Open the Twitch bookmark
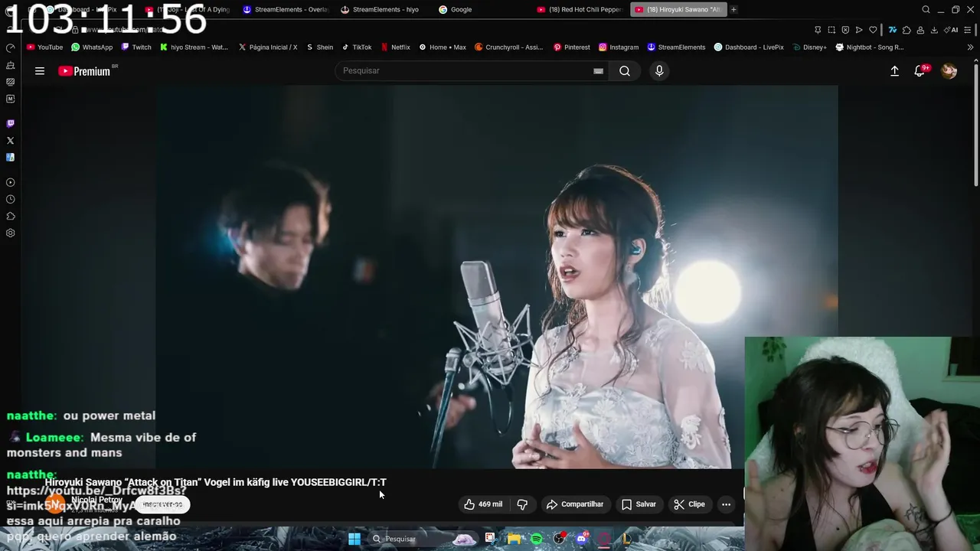This screenshot has height=551, width=980. pos(136,47)
